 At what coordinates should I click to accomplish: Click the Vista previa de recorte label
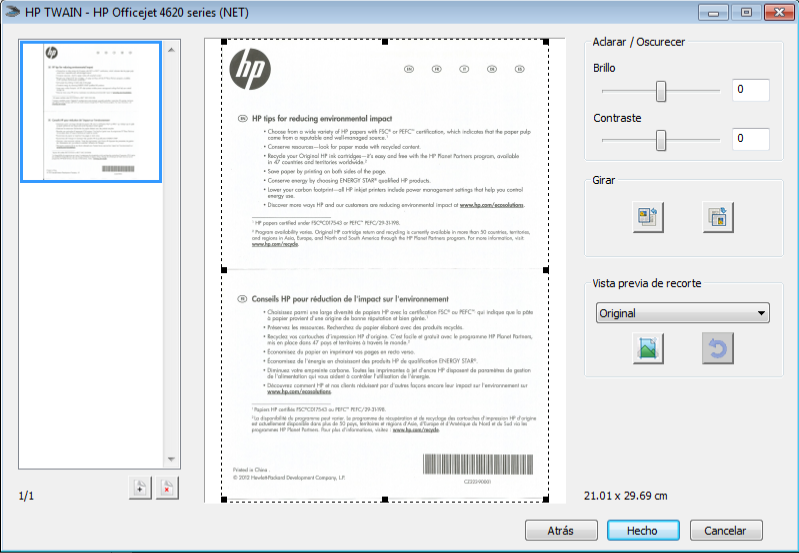click(x=647, y=283)
